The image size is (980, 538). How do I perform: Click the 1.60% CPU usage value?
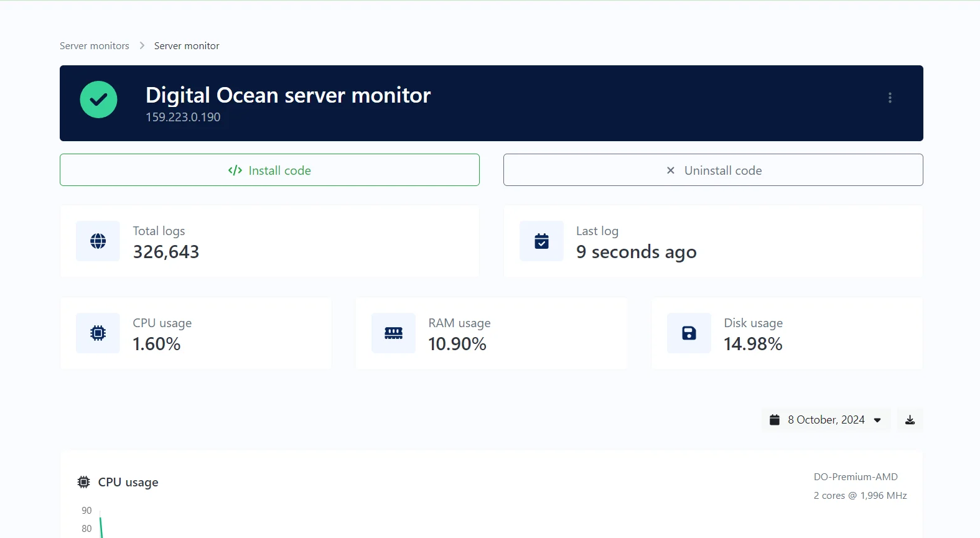coord(157,344)
